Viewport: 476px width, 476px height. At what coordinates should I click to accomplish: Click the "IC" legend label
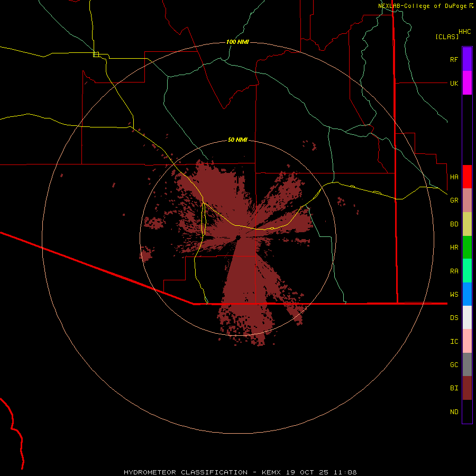[454, 342]
